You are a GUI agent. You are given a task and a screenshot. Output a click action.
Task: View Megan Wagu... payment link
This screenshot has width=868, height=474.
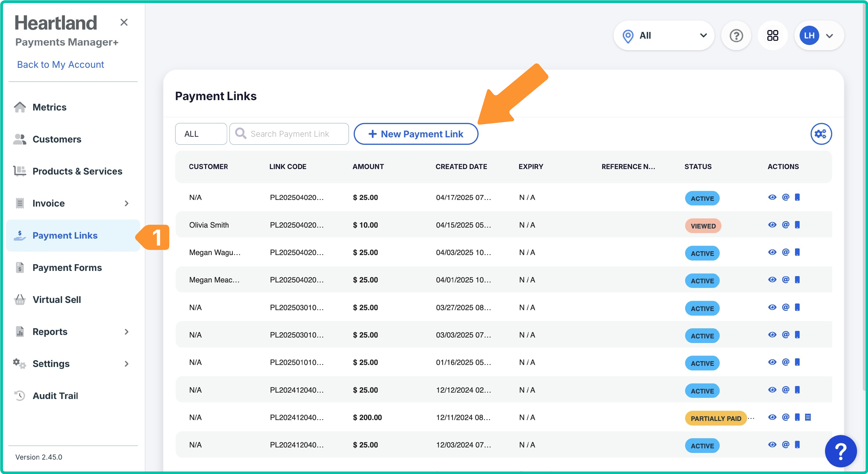click(772, 252)
